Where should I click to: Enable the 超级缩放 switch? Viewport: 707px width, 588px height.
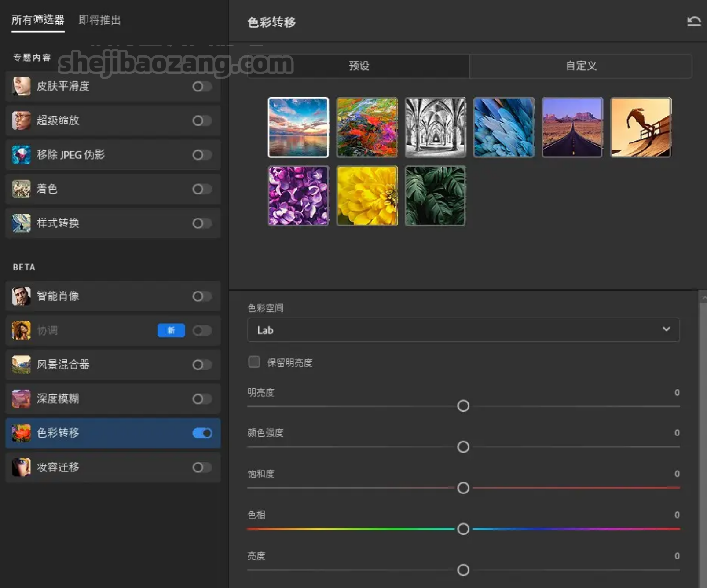click(202, 121)
